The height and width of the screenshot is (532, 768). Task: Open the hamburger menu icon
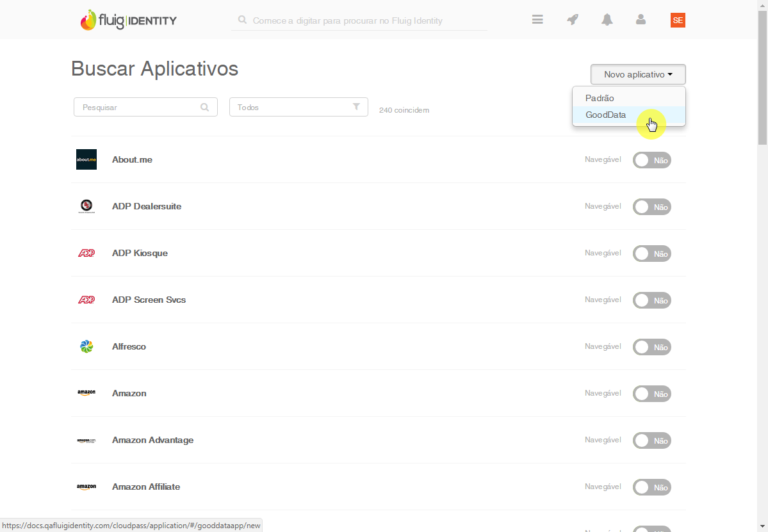pyautogui.click(x=537, y=20)
